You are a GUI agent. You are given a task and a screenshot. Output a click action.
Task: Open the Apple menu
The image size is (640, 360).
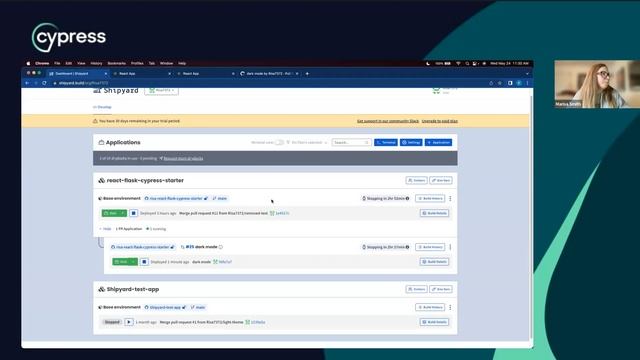coord(28,64)
